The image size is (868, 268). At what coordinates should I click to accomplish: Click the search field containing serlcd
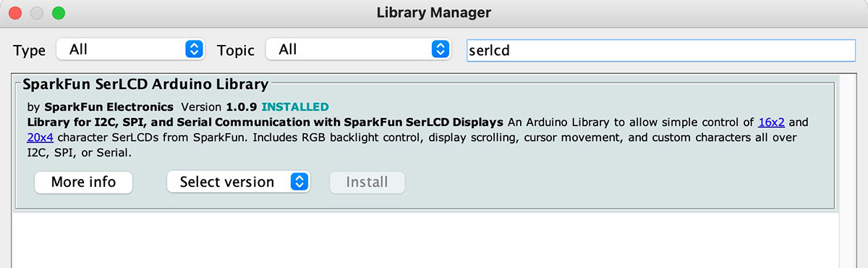click(661, 50)
